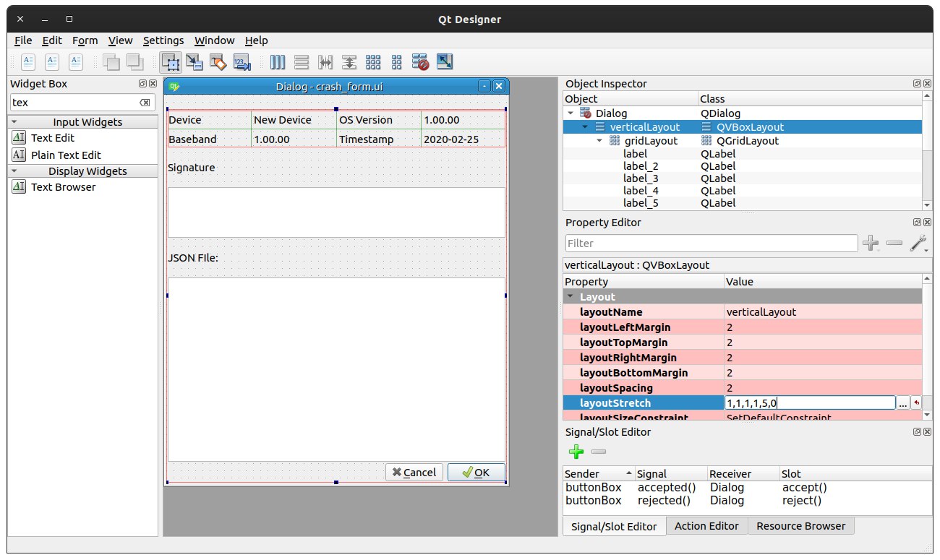The width and height of the screenshot is (940, 560).
Task: Click the Send to Back toolbar icon
Action: click(111, 62)
